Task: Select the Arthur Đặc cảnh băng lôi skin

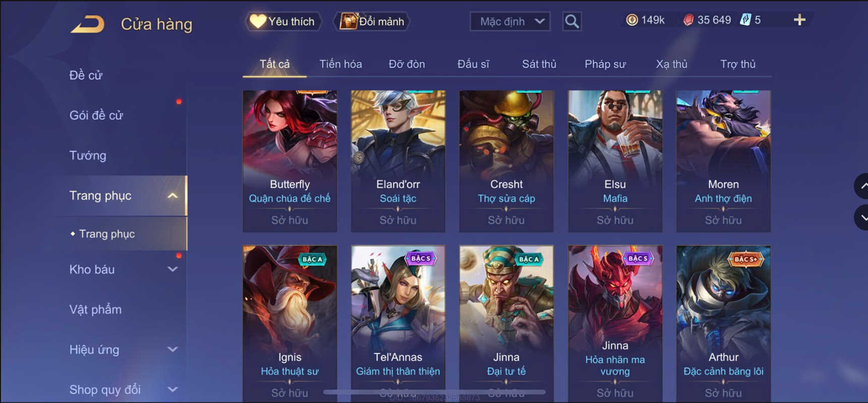Action: pyautogui.click(x=723, y=323)
